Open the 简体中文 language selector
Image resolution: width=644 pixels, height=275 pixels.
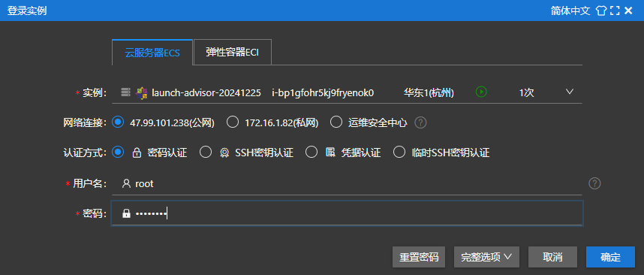pos(570,11)
